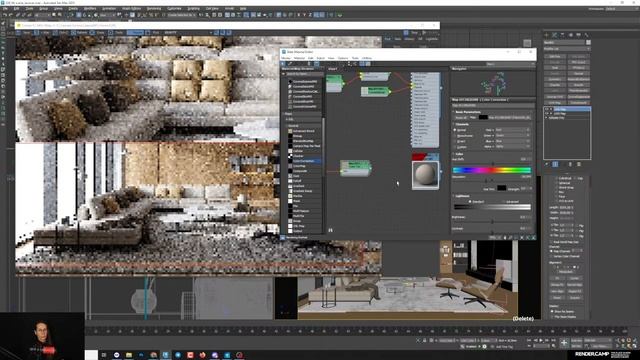Click Configure Modifier Sets icon

pyautogui.click(x=579, y=164)
